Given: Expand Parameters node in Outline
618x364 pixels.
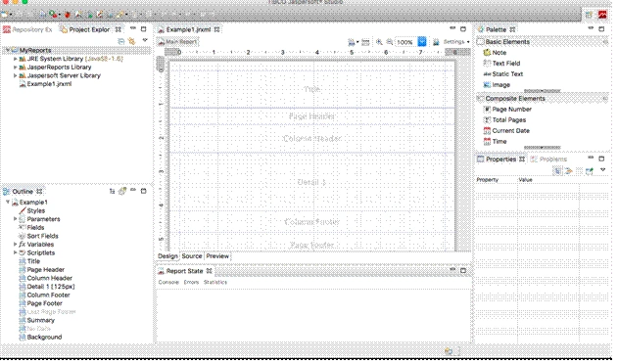Looking at the screenshot, I should [x=15, y=218].
